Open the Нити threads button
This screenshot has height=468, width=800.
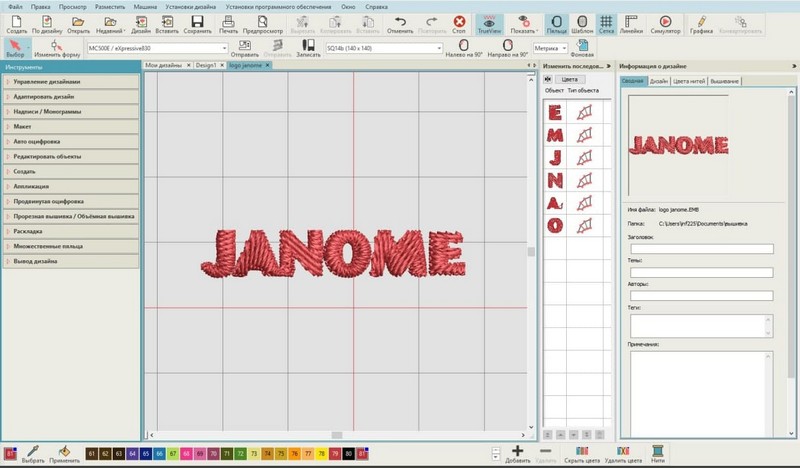pyautogui.click(x=658, y=454)
